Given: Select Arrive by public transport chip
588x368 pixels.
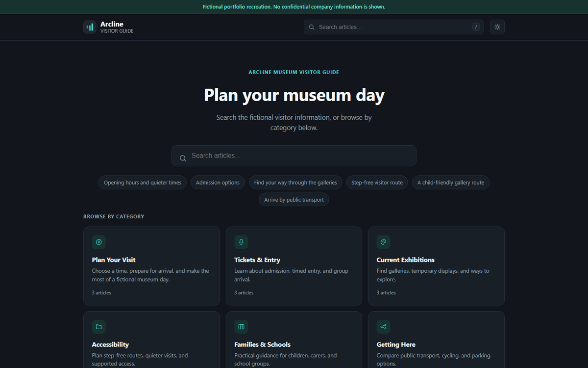Looking at the screenshot, I should (294, 200).
